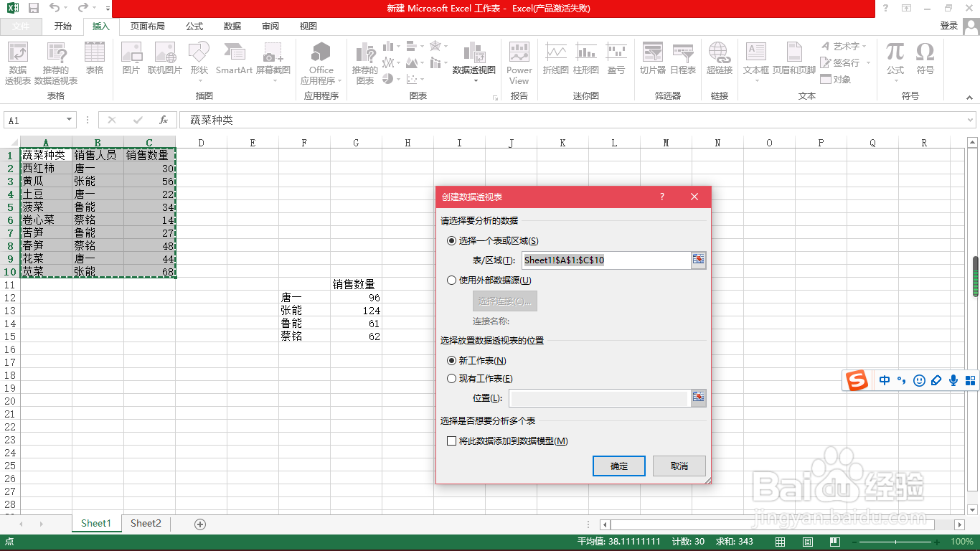Add a new sheet with plus icon

tap(200, 524)
